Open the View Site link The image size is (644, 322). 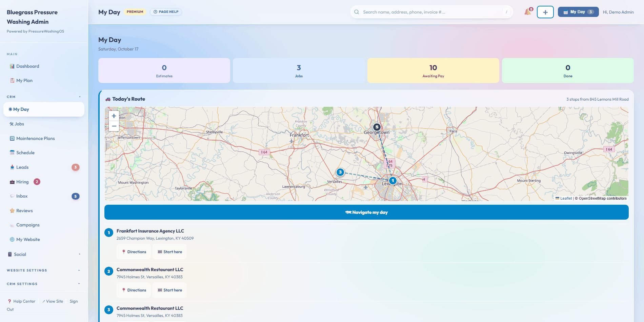point(53,301)
